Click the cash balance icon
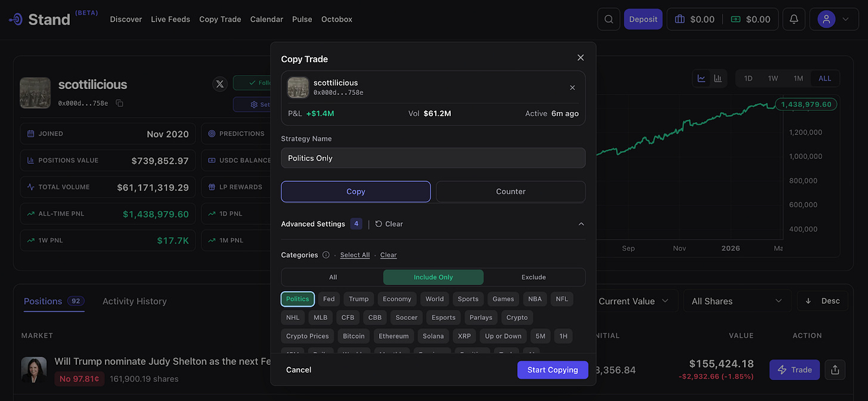The width and height of the screenshot is (868, 401). coord(736,19)
